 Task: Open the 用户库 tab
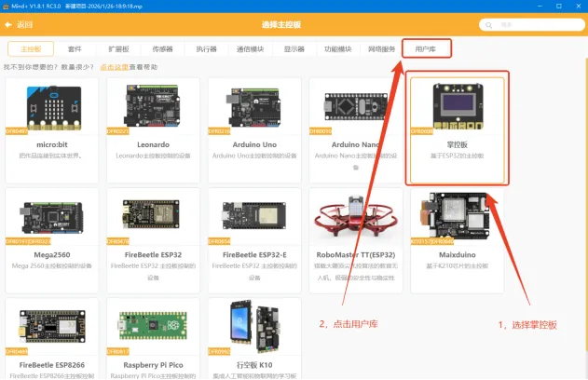426,49
